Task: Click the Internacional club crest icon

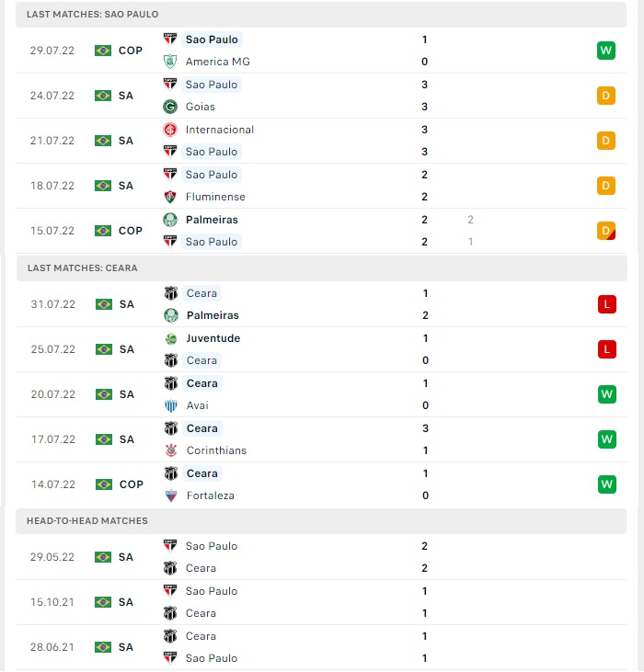Action: coord(170,130)
